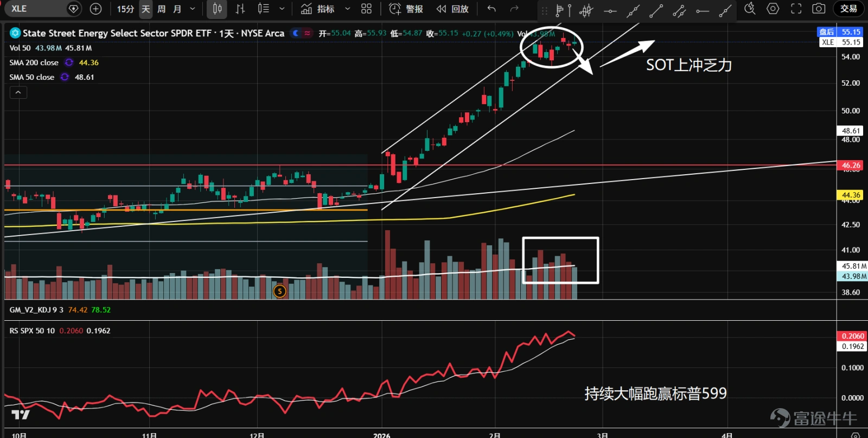The height and width of the screenshot is (438, 868).
Task: Click the orange S split marker
Action: 279,291
